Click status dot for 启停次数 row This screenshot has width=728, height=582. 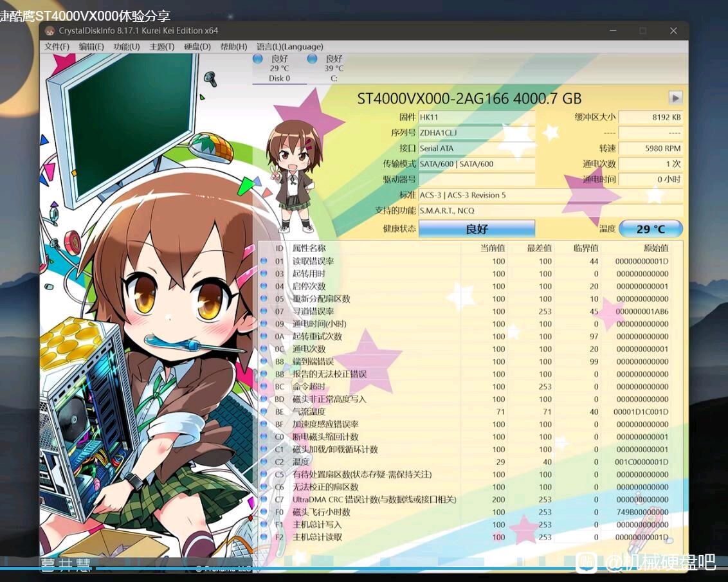pyautogui.click(x=264, y=286)
